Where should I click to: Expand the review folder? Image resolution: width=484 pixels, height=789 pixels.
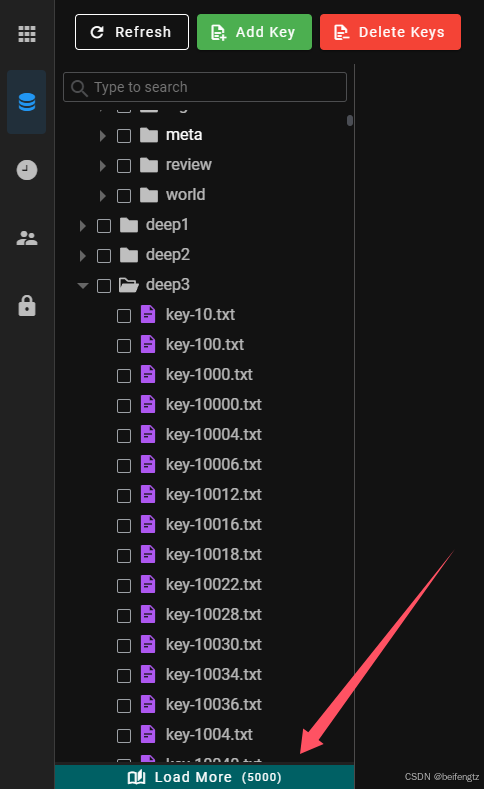[103, 166]
